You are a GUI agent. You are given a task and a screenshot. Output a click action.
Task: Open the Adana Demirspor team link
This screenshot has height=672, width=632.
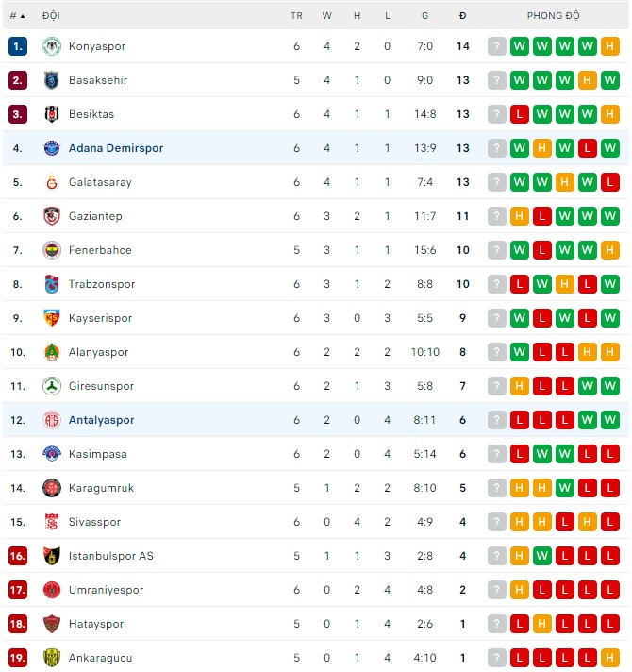116,148
